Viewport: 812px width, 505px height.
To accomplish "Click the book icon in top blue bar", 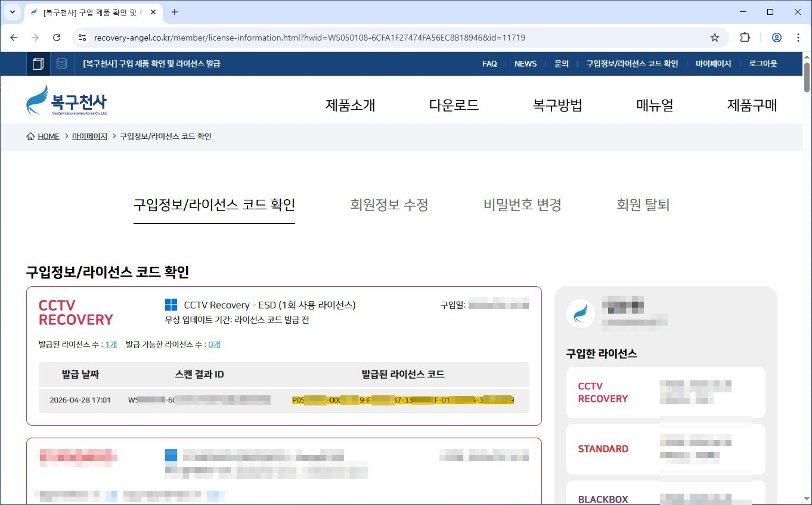I will click(x=38, y=64).
